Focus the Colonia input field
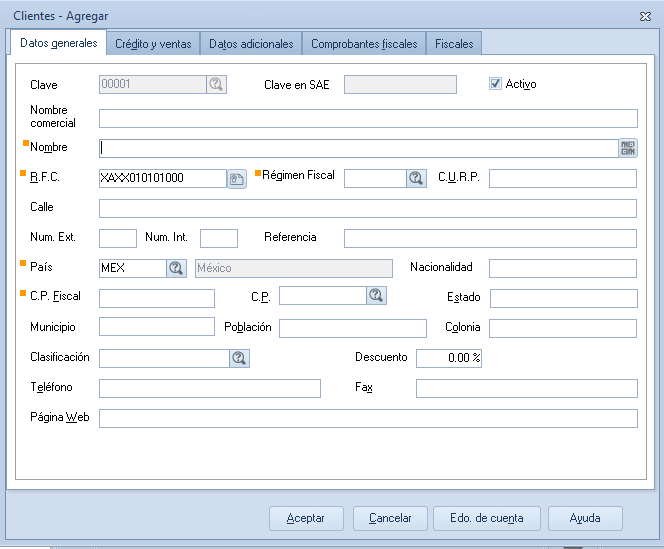This screenshot has width=664, height=549. 563,328
